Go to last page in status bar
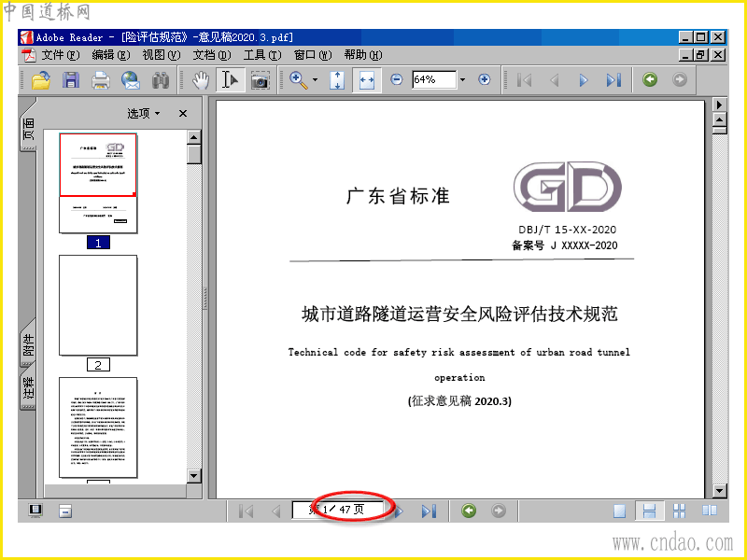This screenshot has height=560, width=747. pos(429,511)
